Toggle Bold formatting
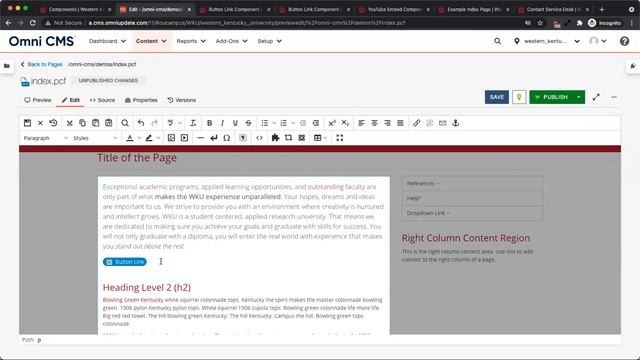Viewport: 640px width, 360px height. pyautogui.click(x=209, y=123)
